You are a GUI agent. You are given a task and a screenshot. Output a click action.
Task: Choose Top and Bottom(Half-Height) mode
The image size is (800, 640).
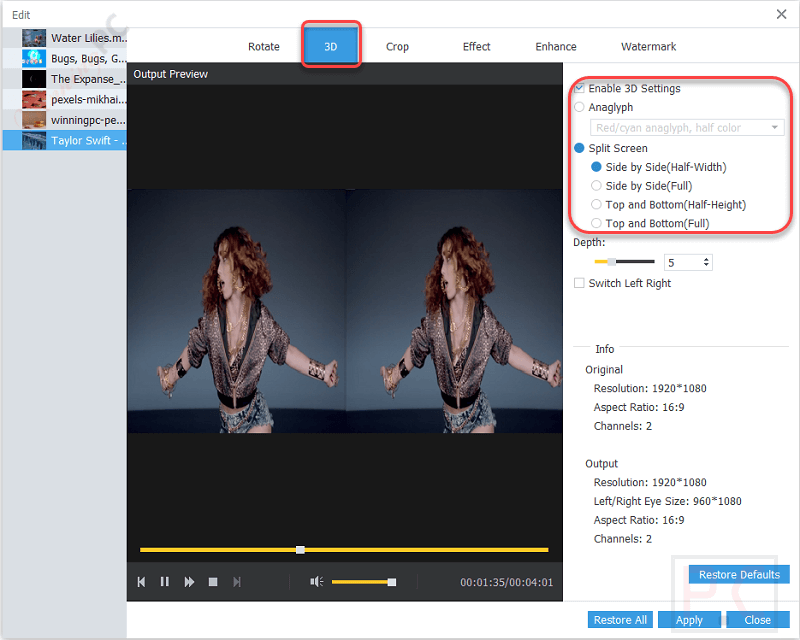596,205
